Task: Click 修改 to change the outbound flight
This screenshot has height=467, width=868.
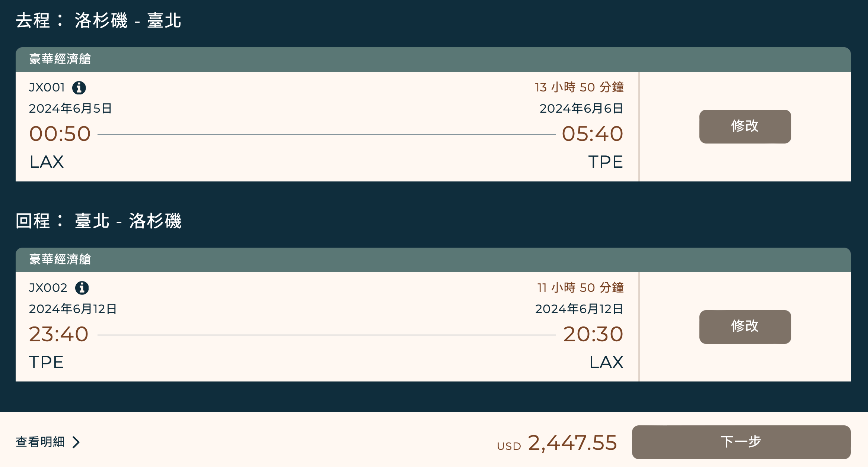Action: pyautogui.click(x=745, y=126)
